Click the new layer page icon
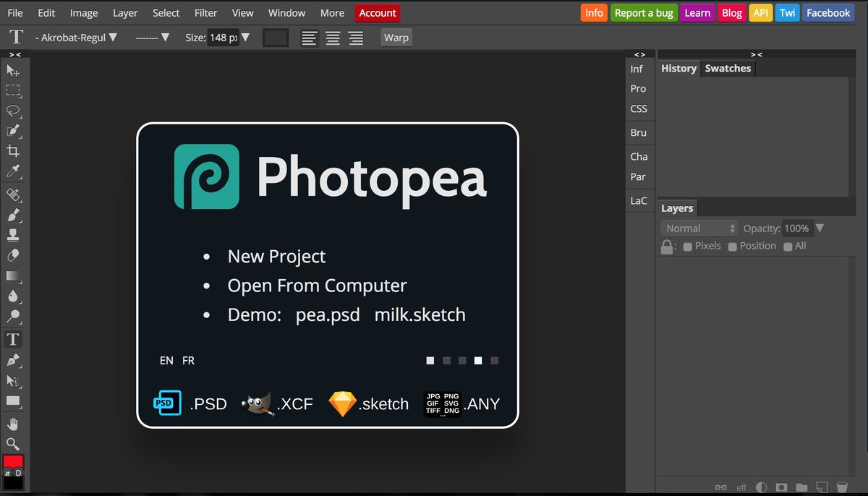 click(x=821, y=487)
